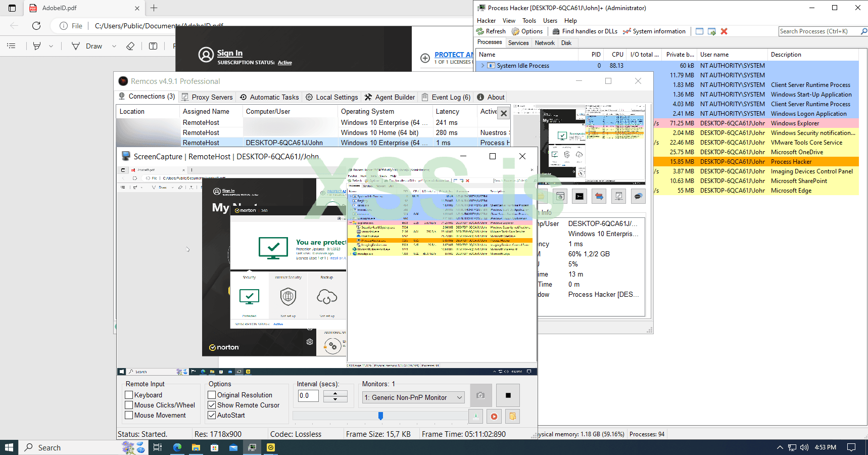
Task: Switch to the Agent Builder tab
Action: click(x=390, y=97)
